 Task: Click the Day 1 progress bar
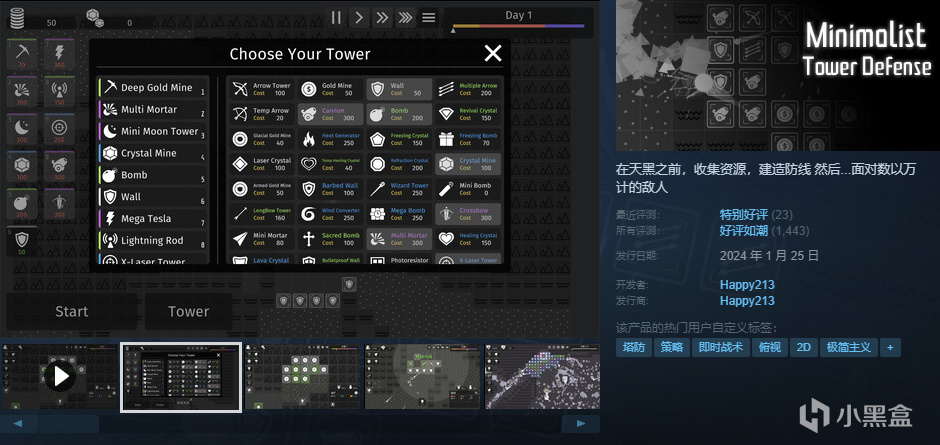click(519, 26)
